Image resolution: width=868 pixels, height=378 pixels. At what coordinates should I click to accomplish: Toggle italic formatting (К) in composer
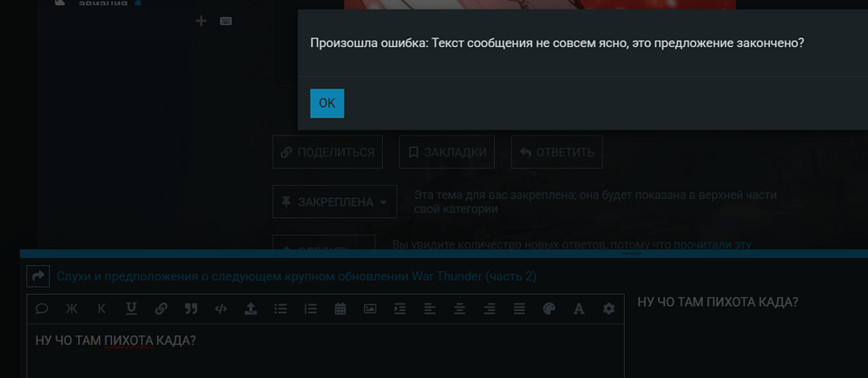(102, 308)
